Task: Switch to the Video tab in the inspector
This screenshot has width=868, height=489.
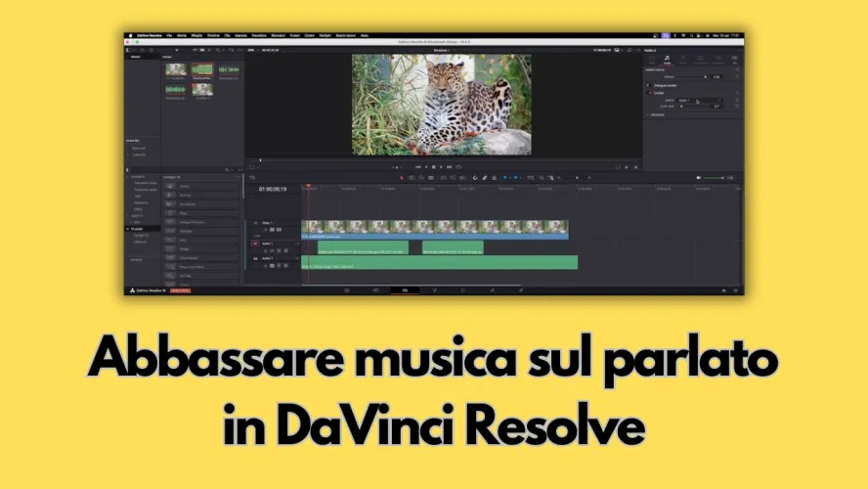Action: click(652, 60)
